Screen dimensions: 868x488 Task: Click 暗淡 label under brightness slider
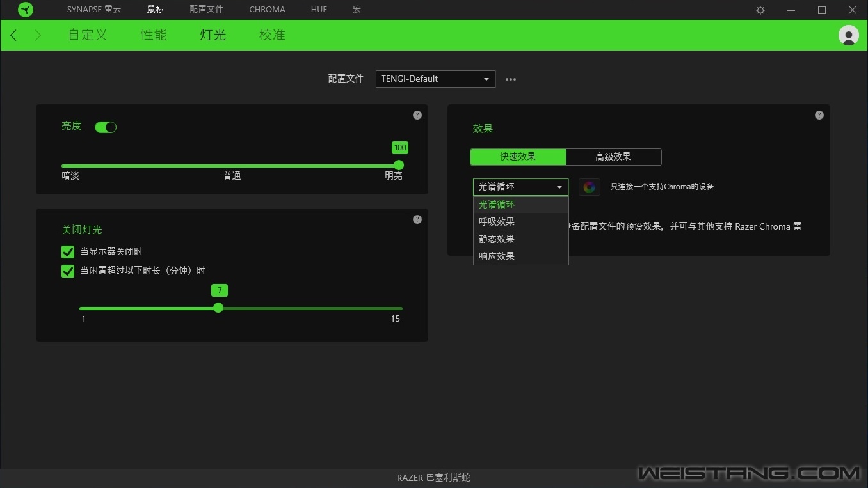(x=70, y=176)
